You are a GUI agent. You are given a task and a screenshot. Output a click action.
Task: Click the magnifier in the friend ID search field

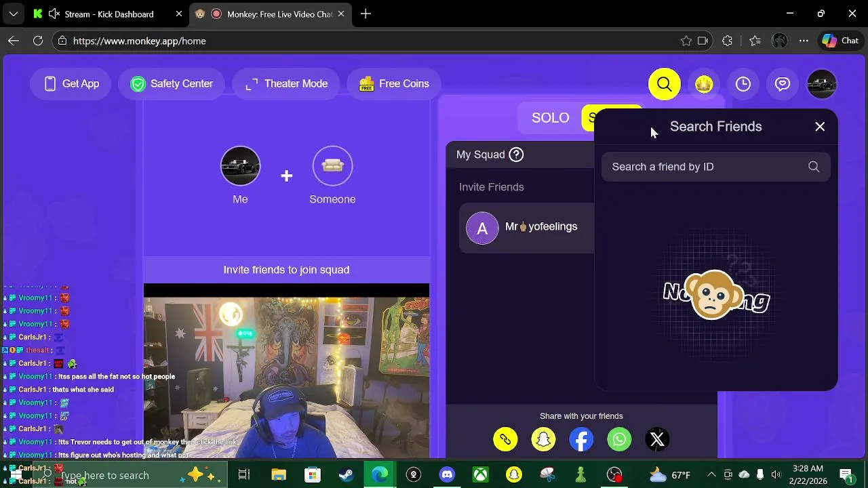click(x=814, y=167)
